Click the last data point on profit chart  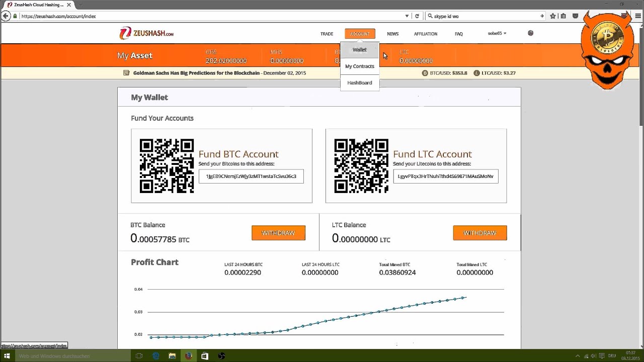click(x=463, y=298)
